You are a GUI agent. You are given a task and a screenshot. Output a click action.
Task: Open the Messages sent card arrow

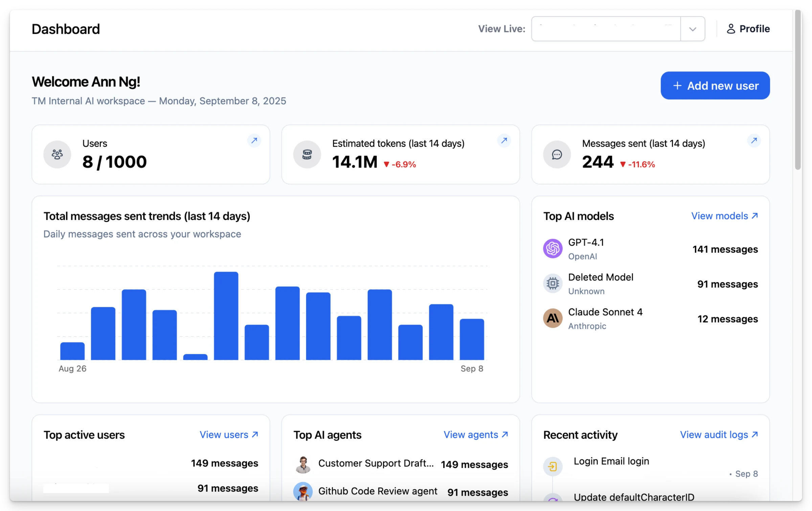click(x=754, y=140)
